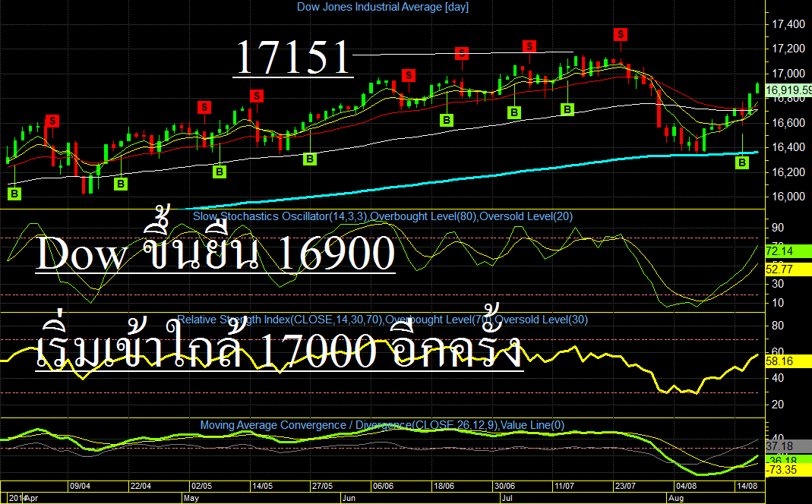This screenshot has height=504, width=812.
Task: Click the B buy marker aligned with 18/06
Action: point(446,121)
